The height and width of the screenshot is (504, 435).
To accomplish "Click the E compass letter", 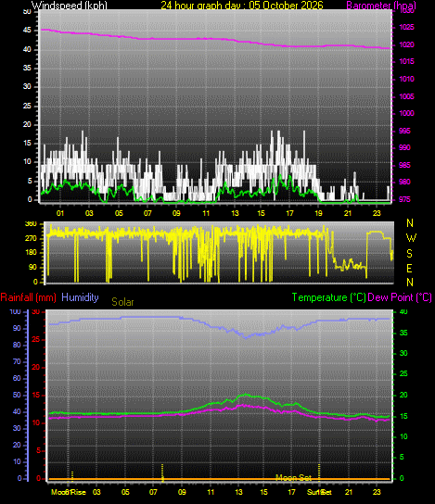I will (x=410, y=269).
